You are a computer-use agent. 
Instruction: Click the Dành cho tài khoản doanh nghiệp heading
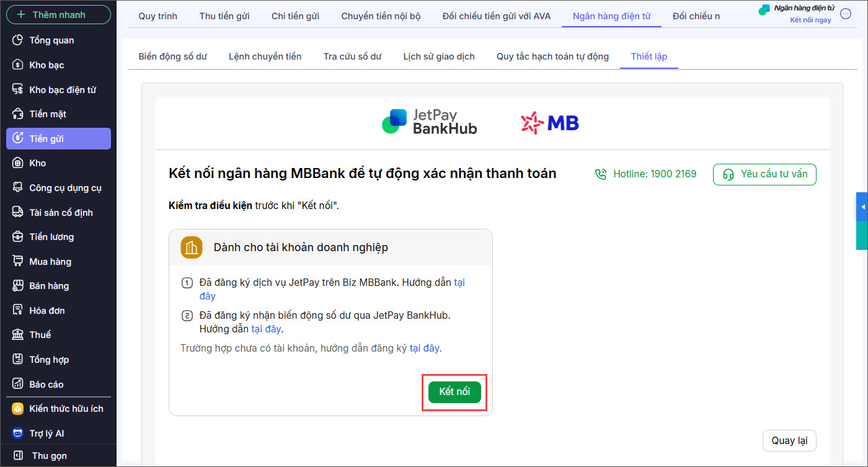click(x=301, y=247)
